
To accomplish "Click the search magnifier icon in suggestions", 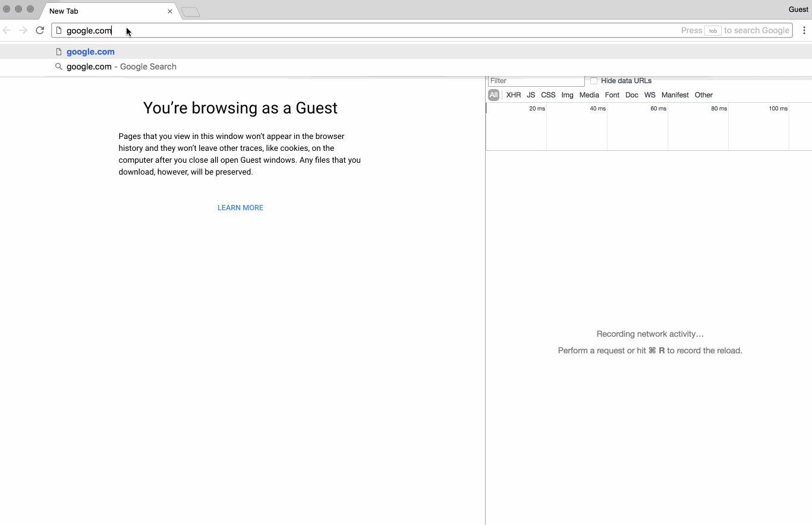I will [59, 67].
